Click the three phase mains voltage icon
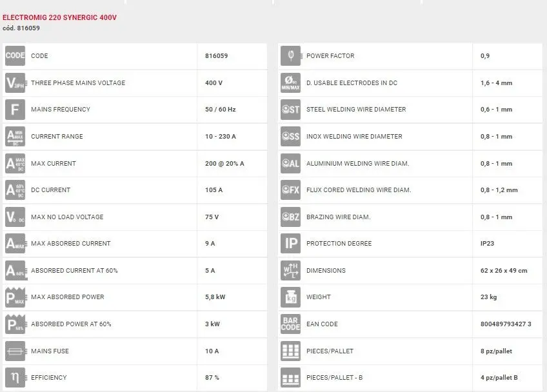 15,83
